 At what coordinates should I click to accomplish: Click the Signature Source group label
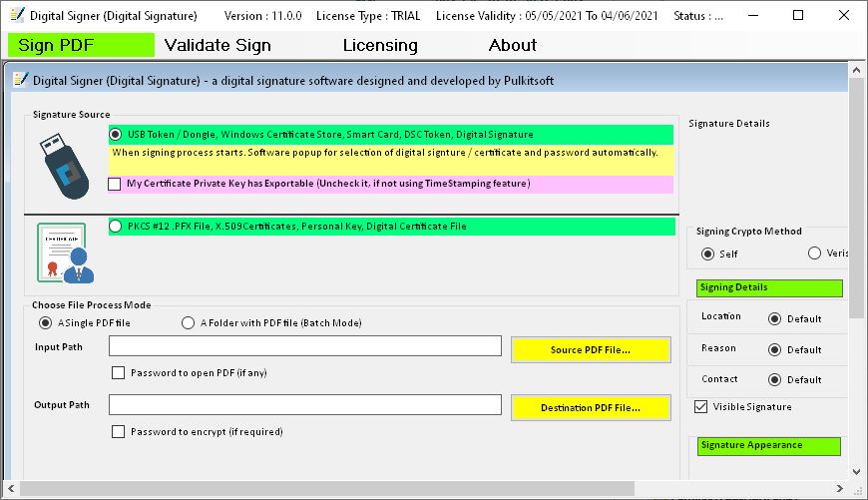72,115
